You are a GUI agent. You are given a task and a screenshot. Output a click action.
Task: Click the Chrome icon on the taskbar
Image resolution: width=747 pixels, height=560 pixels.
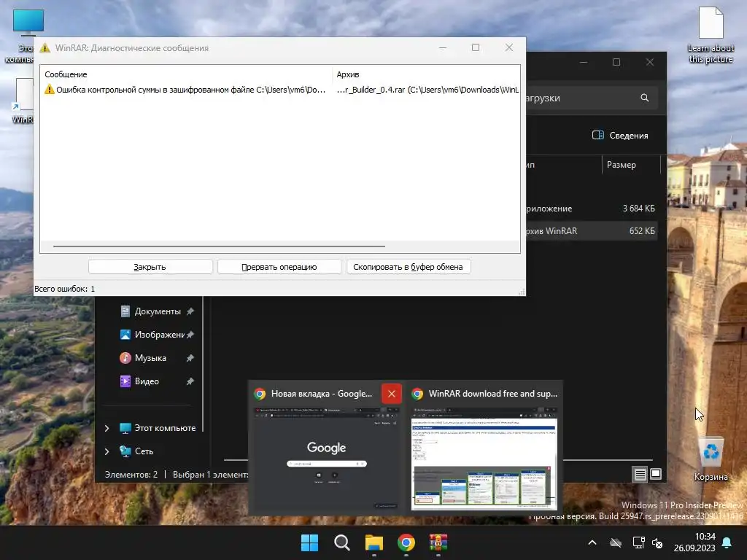click(406, 542)
